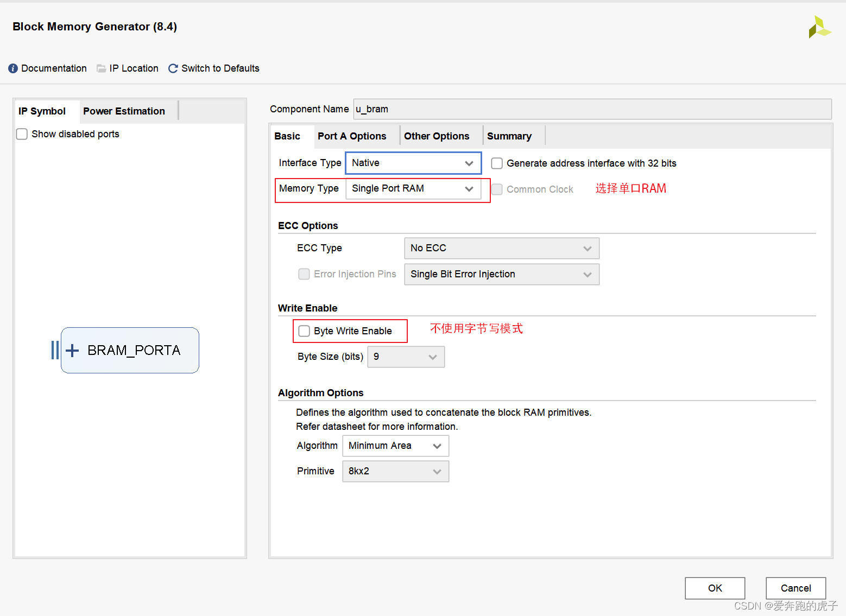846x616 pixels.
Task: Click the IP Location folder icon
Action: tap(101, 68)
